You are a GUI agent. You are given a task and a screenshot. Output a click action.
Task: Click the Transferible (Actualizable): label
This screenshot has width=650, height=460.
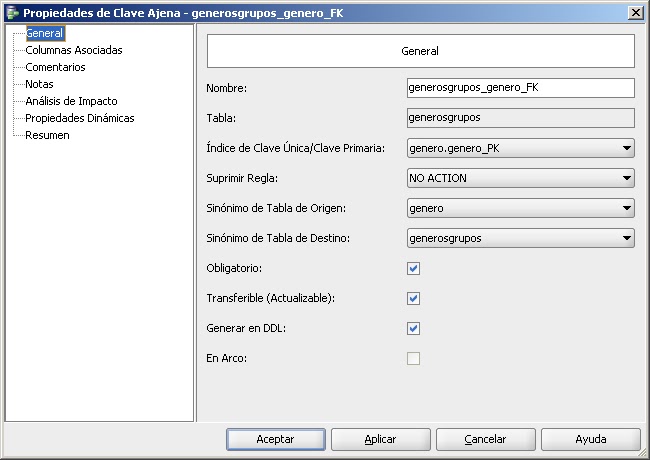pos(271,298)
